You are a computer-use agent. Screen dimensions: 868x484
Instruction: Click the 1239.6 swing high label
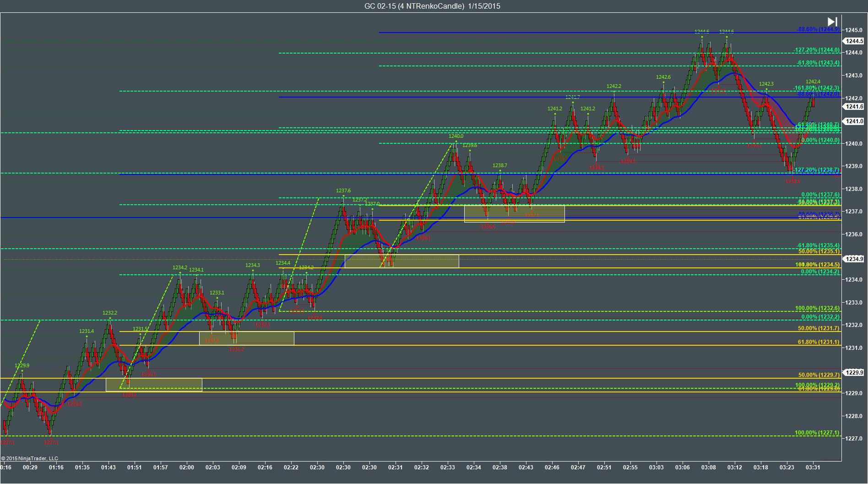tap(470, 145)
